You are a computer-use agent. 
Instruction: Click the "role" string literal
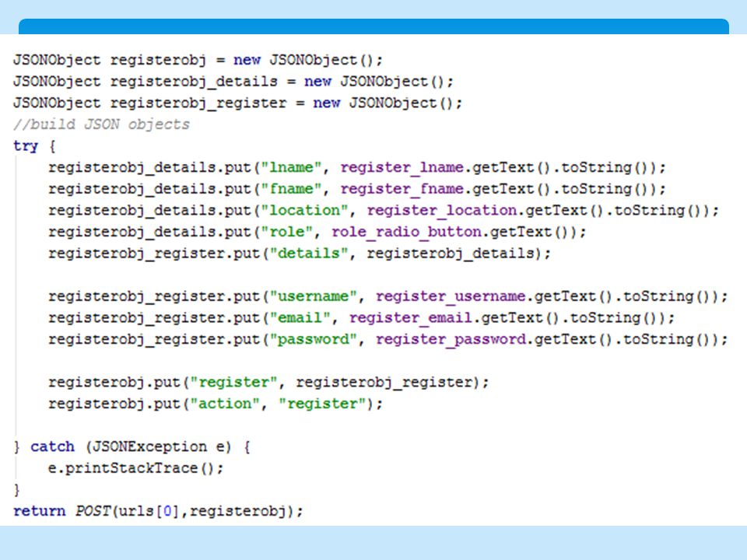(x=287, y=232)
